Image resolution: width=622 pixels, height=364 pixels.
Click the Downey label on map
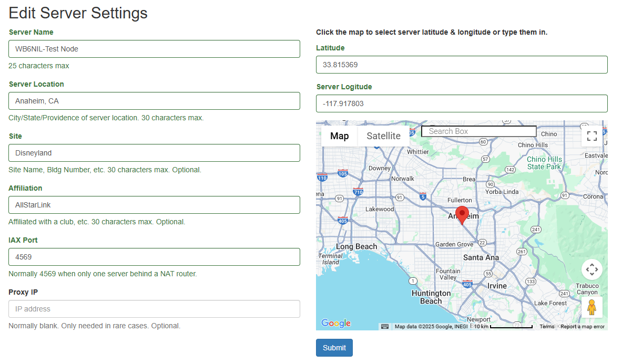click(x=380, y=168)
